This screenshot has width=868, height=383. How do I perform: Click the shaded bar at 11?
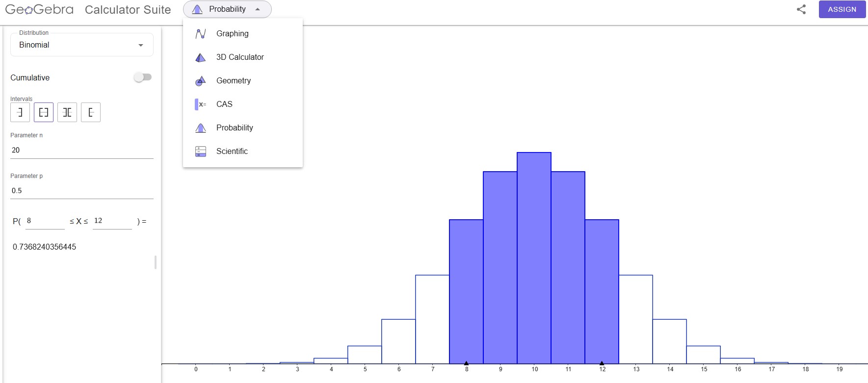[x=568, y=268]
